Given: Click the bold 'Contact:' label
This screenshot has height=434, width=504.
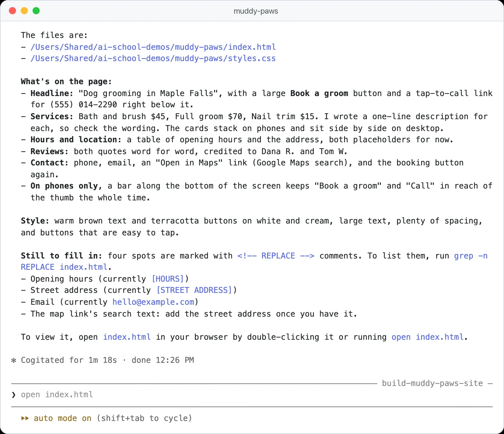Looking at the screenshot, I should coord(49,162).
